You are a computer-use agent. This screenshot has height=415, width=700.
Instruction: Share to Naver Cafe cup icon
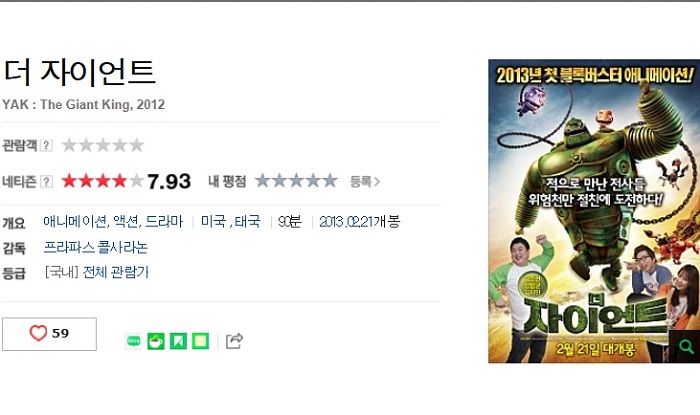click(x=156, y=341)
